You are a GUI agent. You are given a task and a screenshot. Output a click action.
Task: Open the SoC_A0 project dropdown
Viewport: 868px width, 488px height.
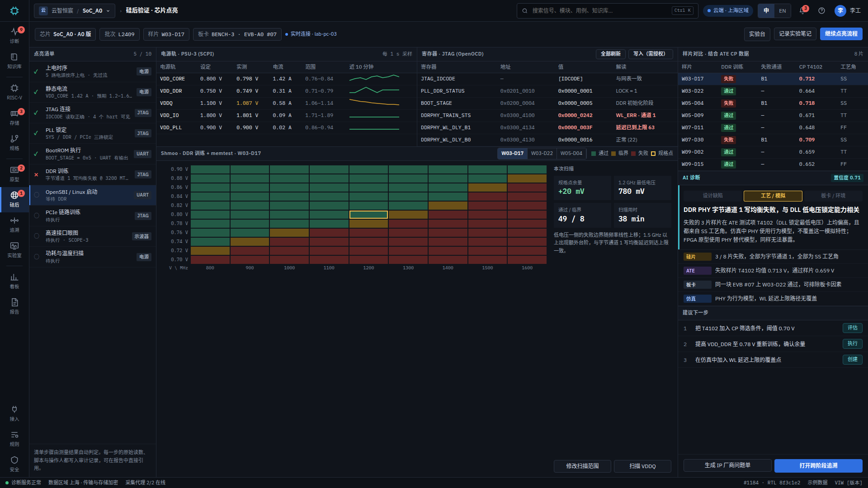point(75,10)
